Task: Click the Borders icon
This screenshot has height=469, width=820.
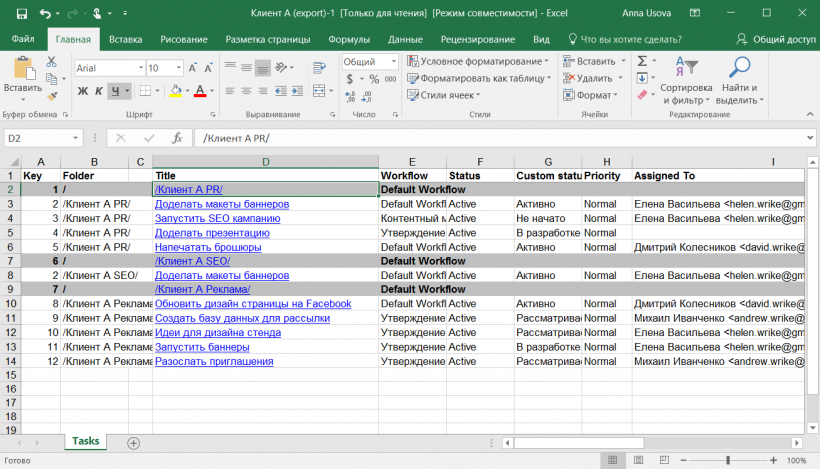Action: click(145, 91)
